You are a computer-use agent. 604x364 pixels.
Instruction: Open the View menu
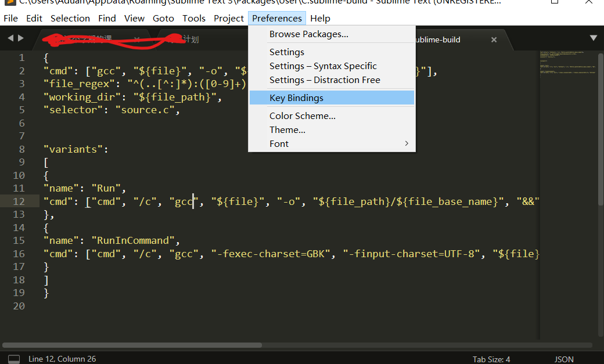(134, 18)
